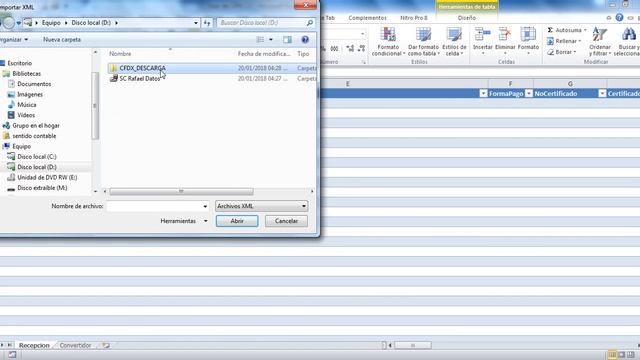Click the worksheet horizontal scrollbar thumb

coord(413,345)
